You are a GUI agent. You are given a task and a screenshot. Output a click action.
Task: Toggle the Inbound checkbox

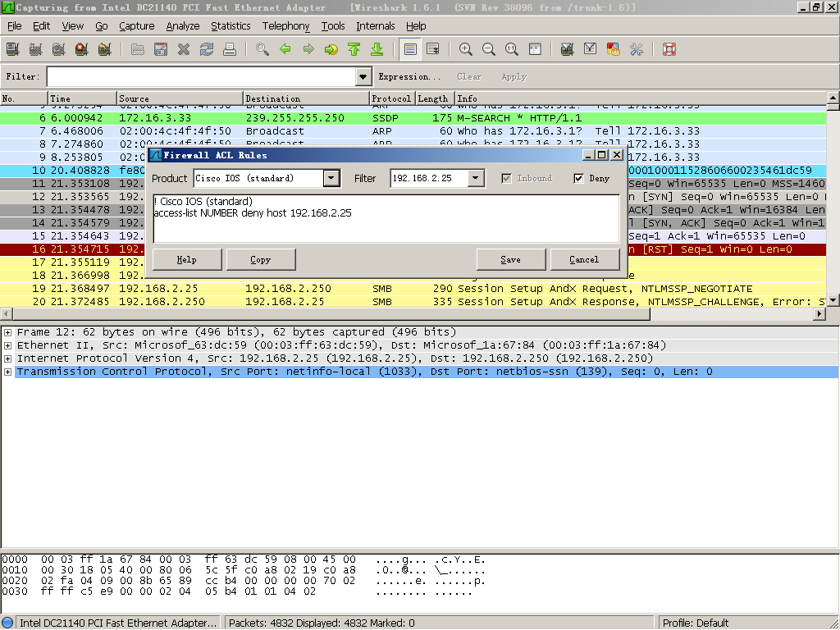tap(506, 178)
